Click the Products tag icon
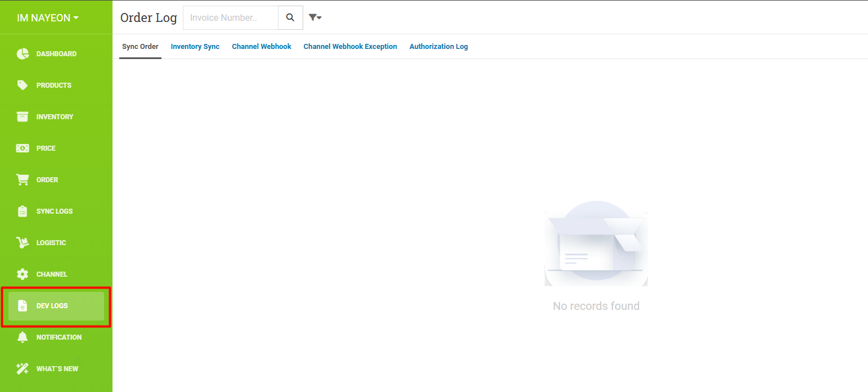868x392 pixels. click(x=23, y=85)
